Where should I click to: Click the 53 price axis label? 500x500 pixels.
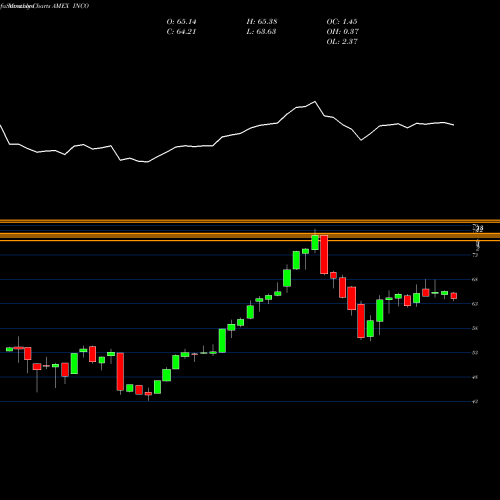475,353
